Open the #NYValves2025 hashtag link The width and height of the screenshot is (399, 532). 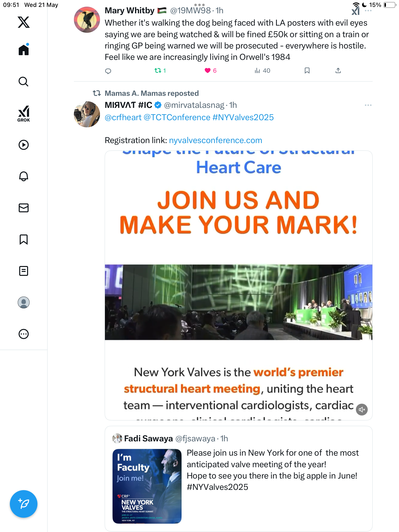[243, 117]
